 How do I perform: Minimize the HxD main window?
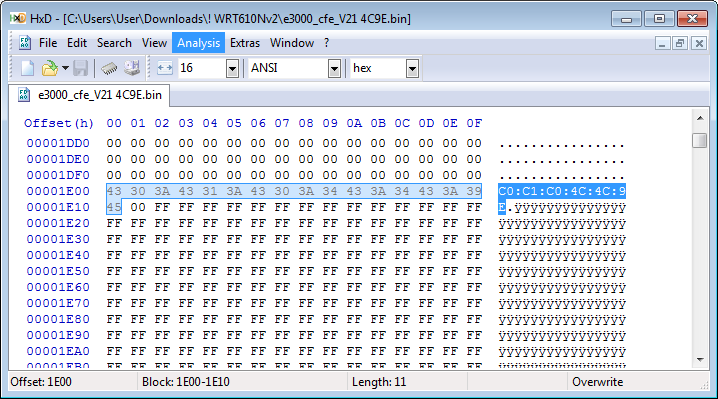click(626, 19)
